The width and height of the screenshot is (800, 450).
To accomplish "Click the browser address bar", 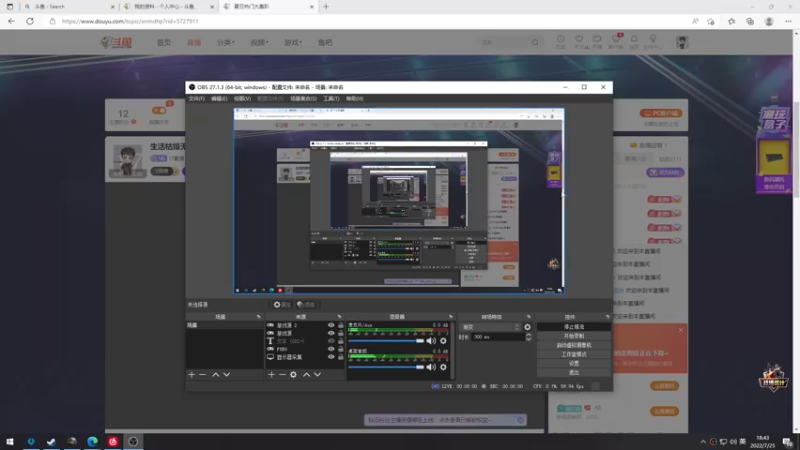I will [367, 21].
